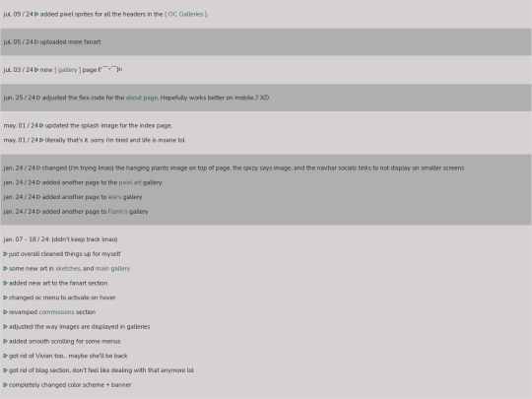This screenshot has width=532, height=399.
Task: Open the gallery link in jul. 03 entry
Action: [68, 70]
